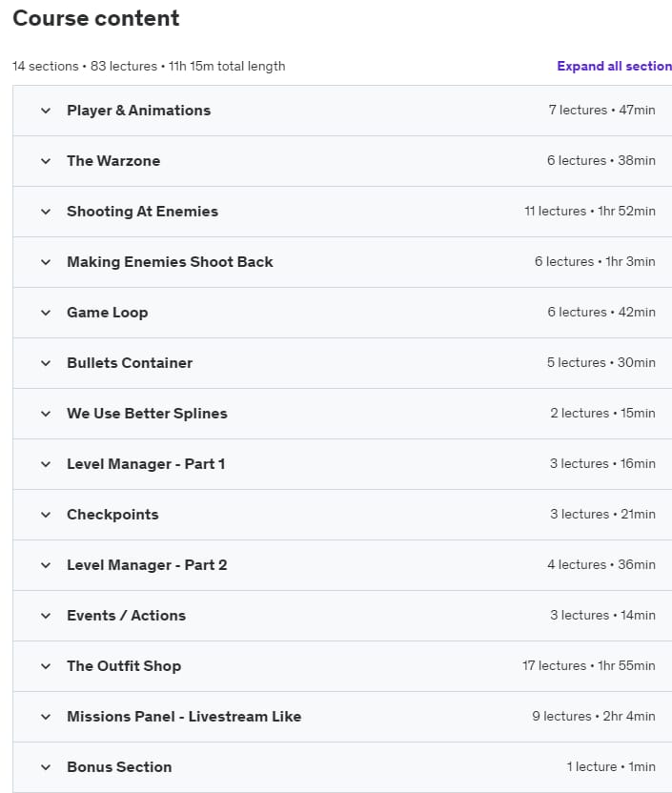Screen dimensions: 672x793
Task: Open the Player & Animations title
Action: coord(138,111)
